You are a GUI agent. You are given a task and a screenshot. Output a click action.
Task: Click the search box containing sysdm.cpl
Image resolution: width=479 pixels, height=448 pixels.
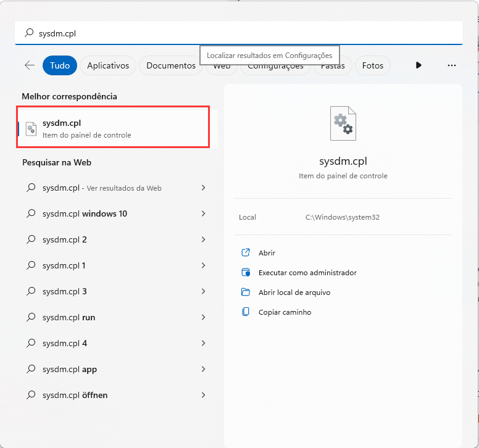239,33
